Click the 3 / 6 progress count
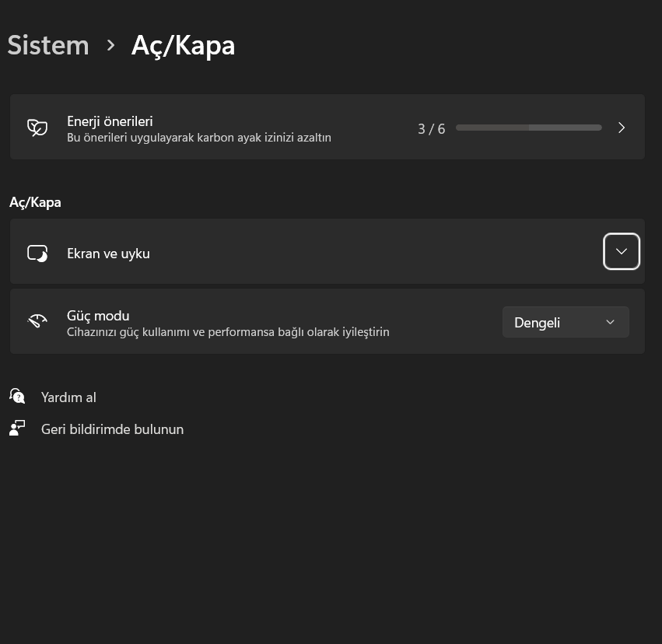 (431, 128)
